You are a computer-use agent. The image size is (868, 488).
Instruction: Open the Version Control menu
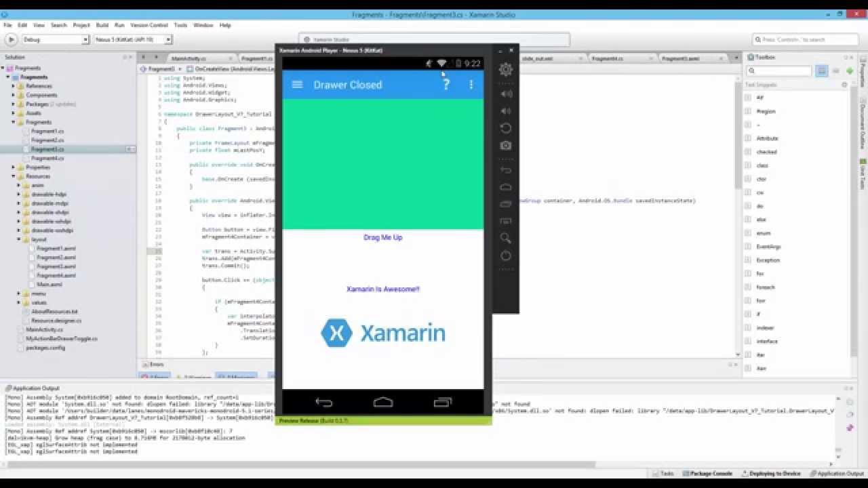149,25
